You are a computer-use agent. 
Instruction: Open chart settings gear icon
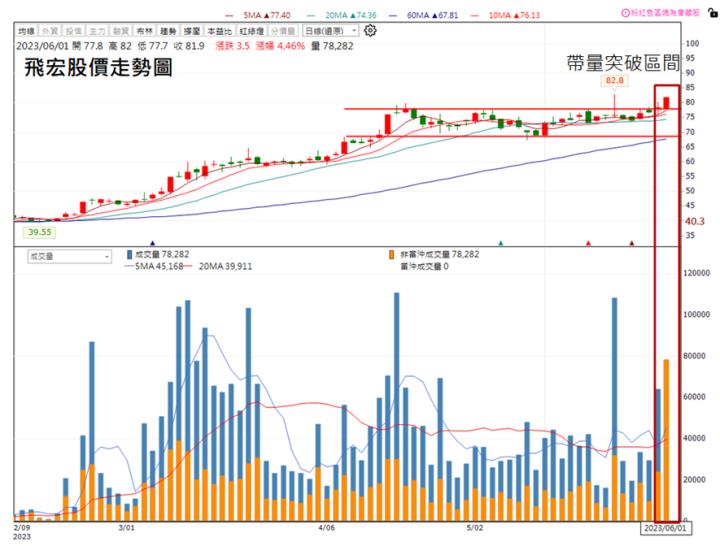tap(371, 31)
